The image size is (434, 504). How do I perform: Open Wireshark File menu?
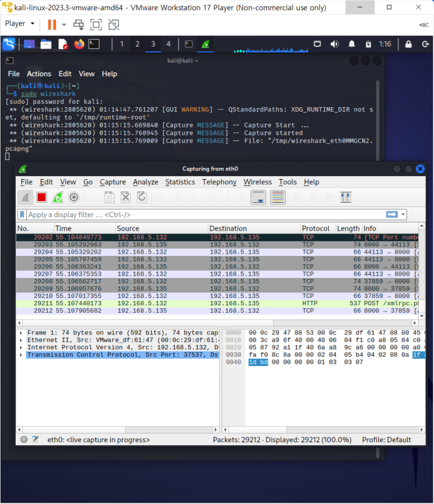point(26,182)
